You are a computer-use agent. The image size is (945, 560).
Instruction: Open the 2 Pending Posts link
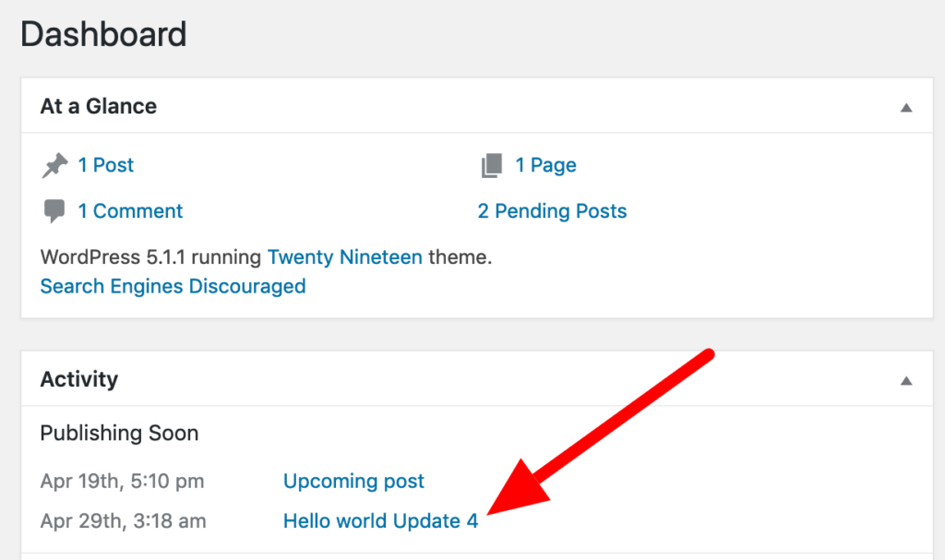552,211
